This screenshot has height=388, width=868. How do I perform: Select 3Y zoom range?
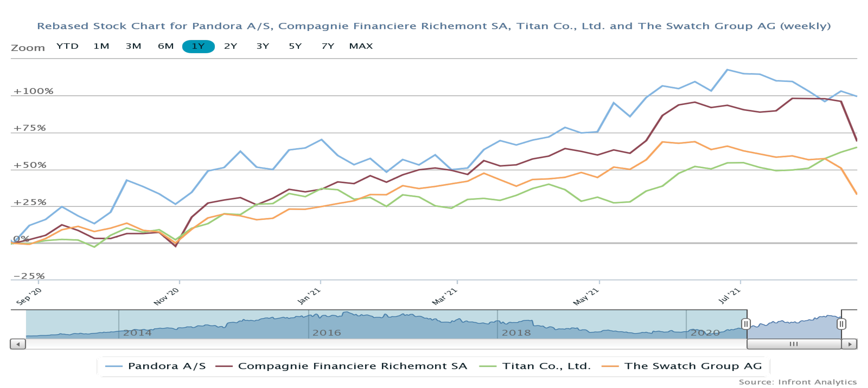click(x=263, y=46)
